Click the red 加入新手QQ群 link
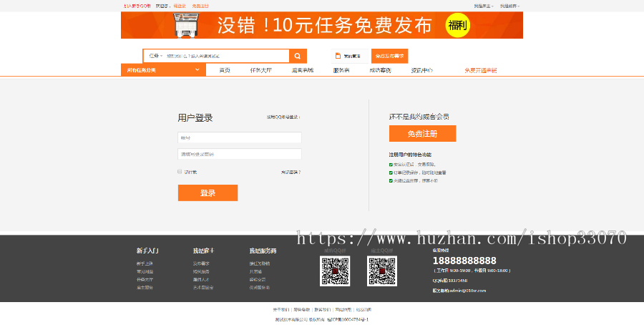 [137, 6]
